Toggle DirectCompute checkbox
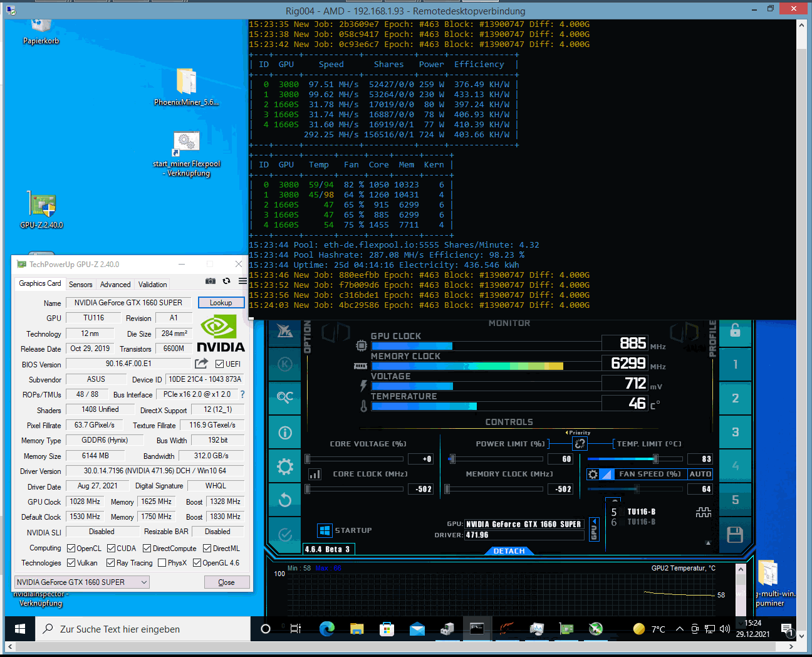The height and width of the screenshot is (657, 812). (147, 548)
